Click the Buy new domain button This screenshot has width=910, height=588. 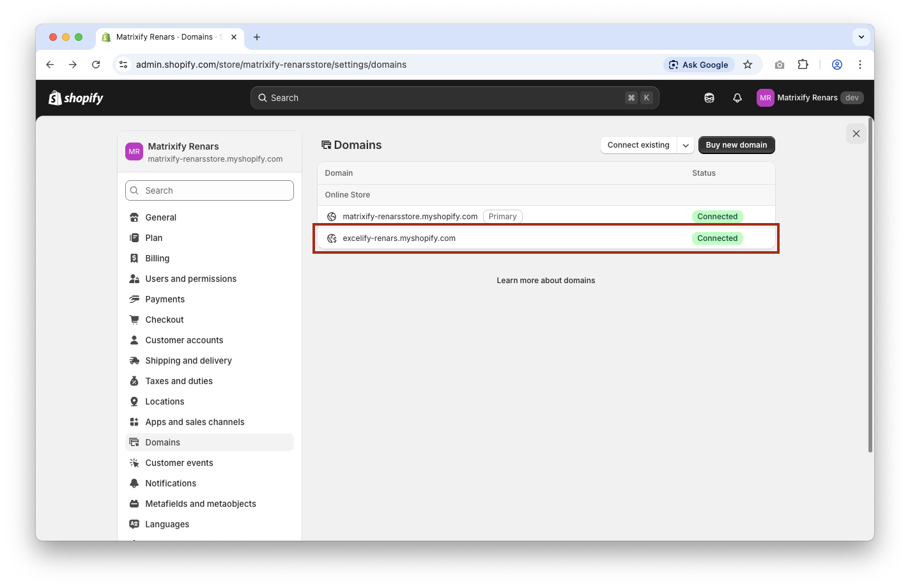[x=736, y=145]
